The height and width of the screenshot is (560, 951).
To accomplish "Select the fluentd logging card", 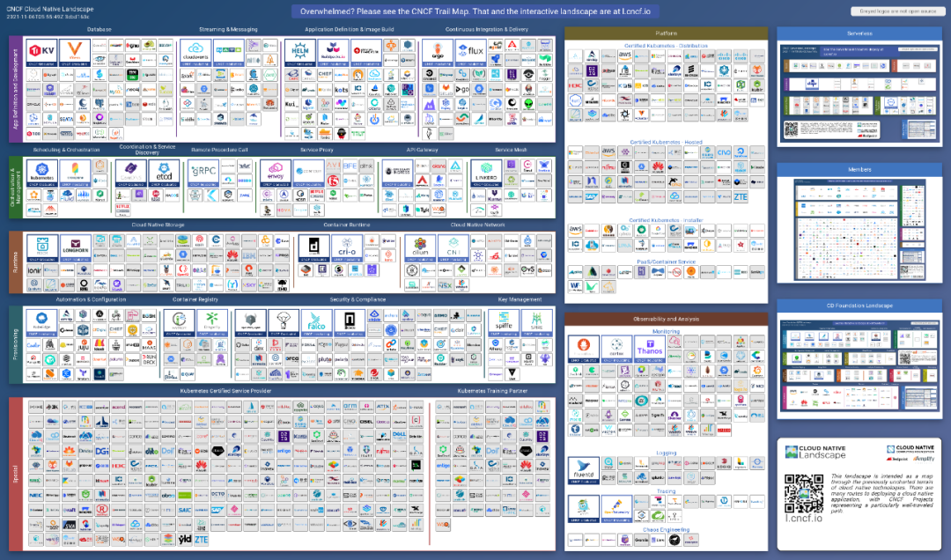I will pyautogui.click(x=584, y=471).
